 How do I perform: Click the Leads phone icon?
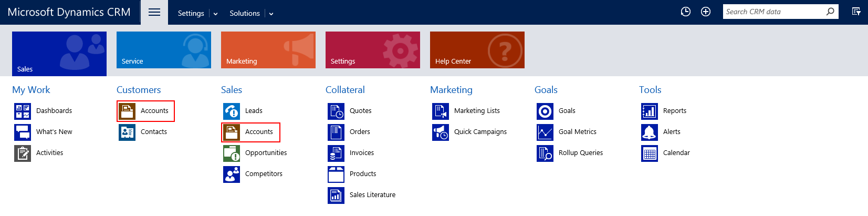[232, 111]
